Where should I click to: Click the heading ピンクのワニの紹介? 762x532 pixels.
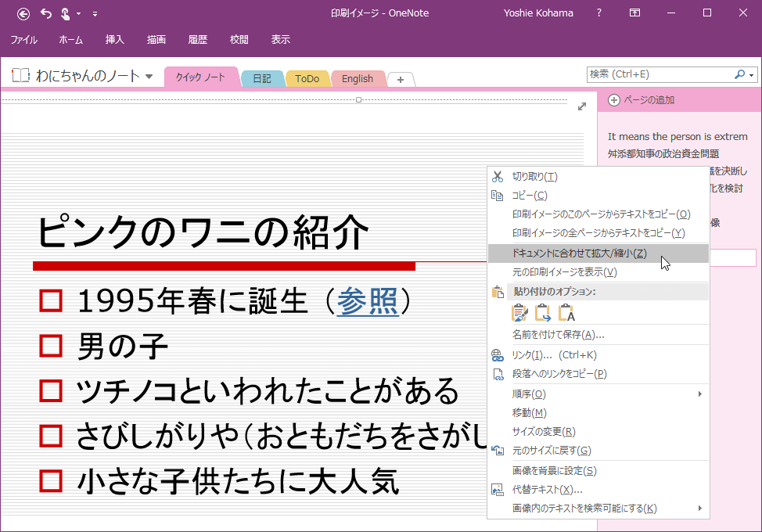coord(203,232)
